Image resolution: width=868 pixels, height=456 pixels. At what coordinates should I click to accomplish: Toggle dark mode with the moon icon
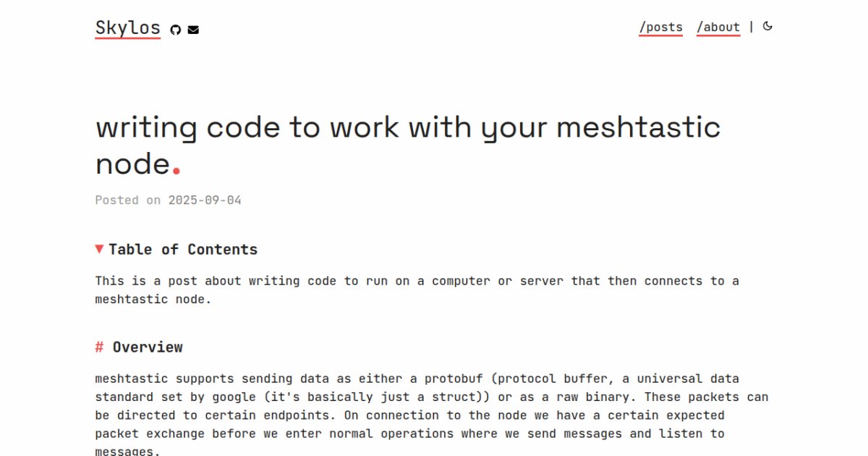(767, 27)
